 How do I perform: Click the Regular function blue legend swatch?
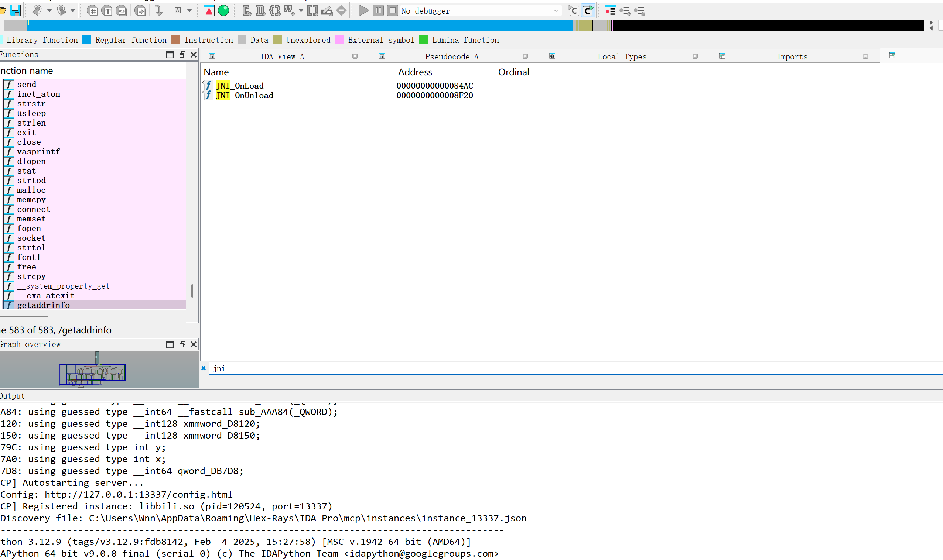(87, 39)
